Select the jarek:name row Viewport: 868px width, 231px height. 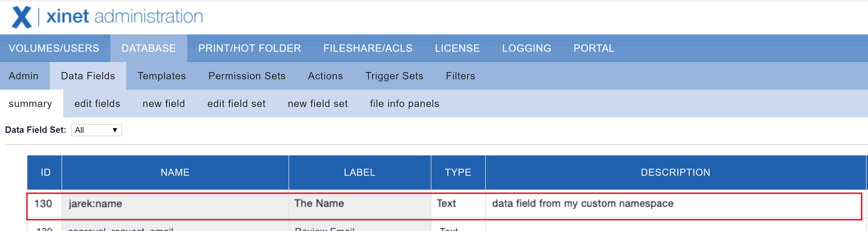point(95,204)
